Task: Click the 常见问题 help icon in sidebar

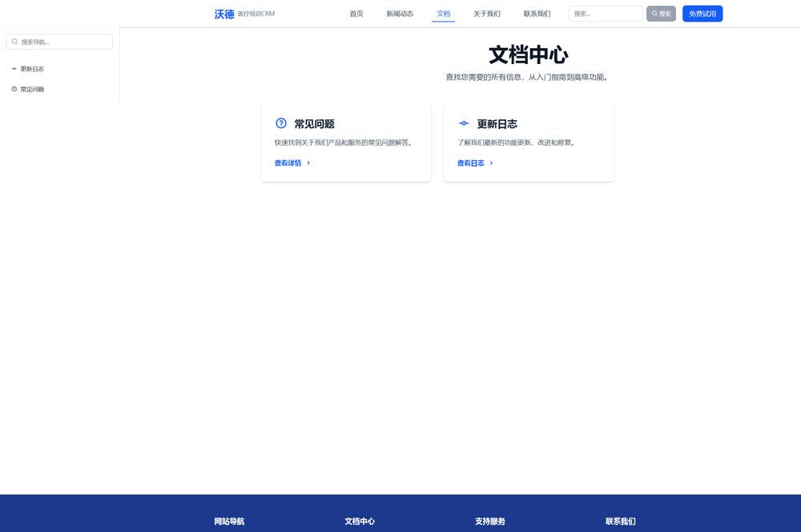Action: (x=14, y=89)
